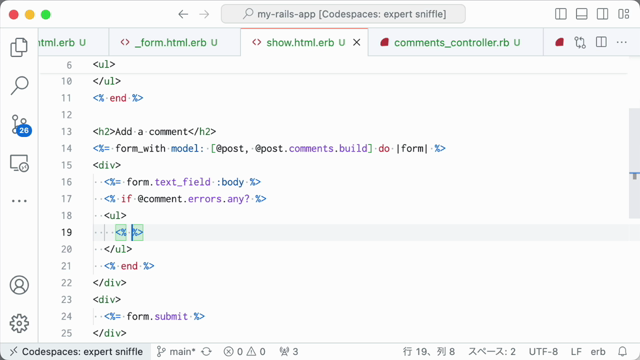
Task: Open changes compare icon in editor toolbar
Action: (580, 42)
